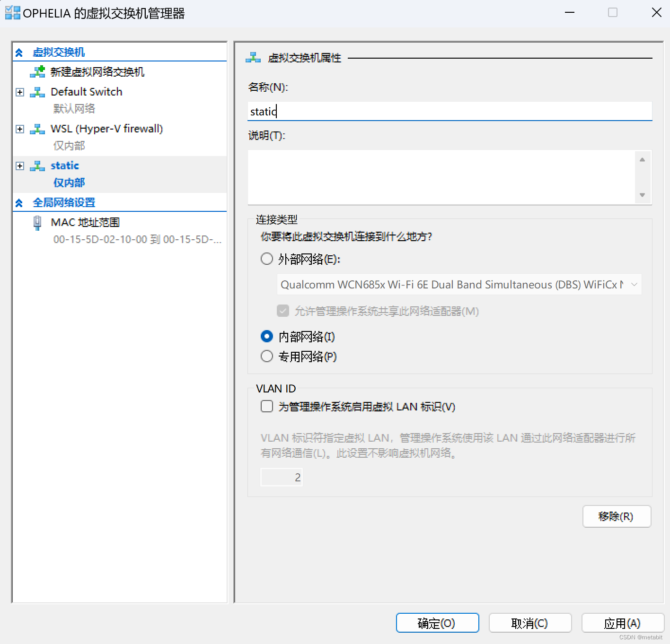Click the 名称(N) text field containing static
The height and width of the screenshot is (644, 670).
[x=450, y=111]
